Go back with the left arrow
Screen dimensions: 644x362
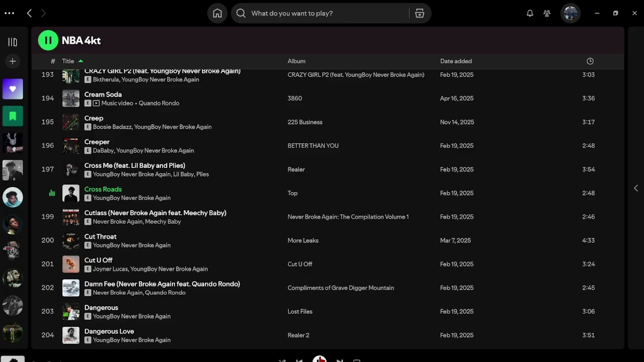(x=29, y=13)
